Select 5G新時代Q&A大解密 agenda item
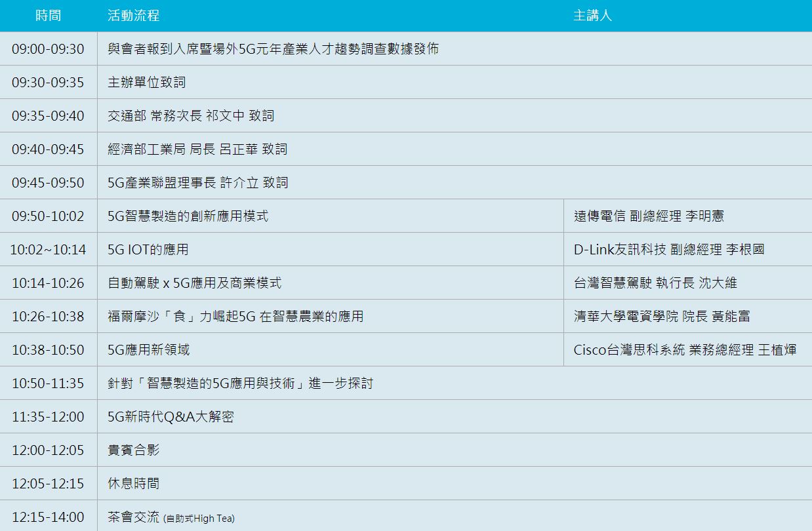Viewport: 812px width, 531px height. coord(171,417)
